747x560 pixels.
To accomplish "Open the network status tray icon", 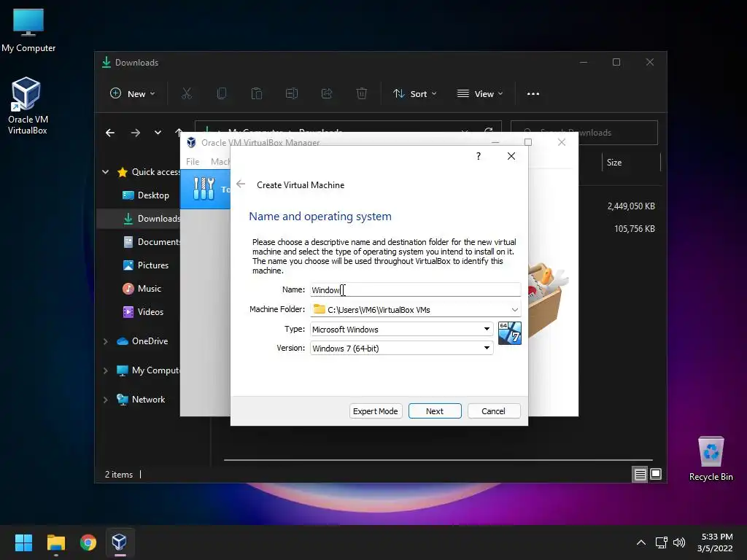I will point(661,542).
